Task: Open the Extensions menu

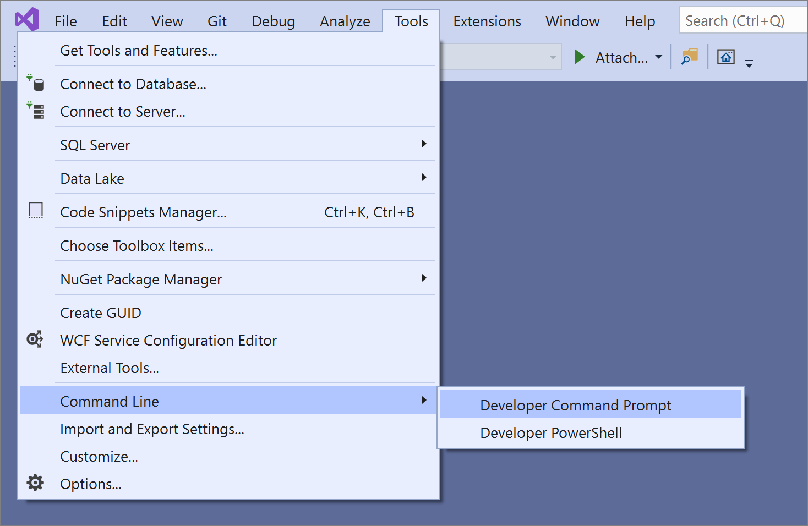Action: pyautogui.click(x=487, y=21)
